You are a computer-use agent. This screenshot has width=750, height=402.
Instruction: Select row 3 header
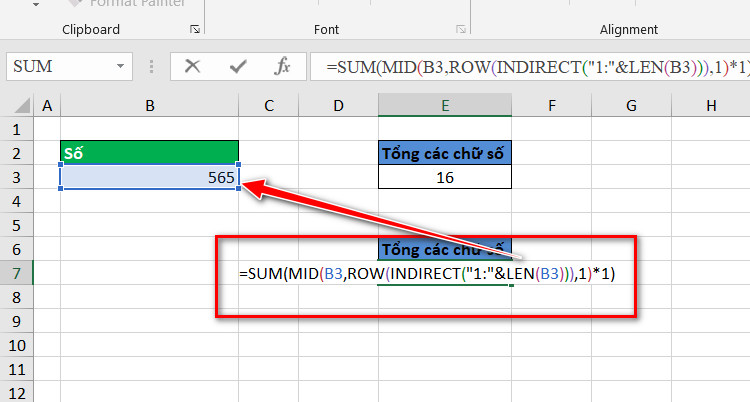click(x=17, y=177)
